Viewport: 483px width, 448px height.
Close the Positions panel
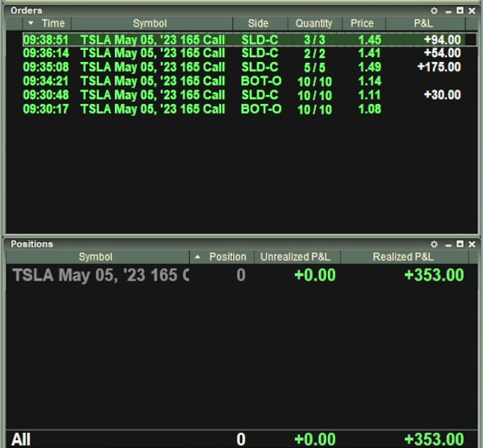coord(472,245)
